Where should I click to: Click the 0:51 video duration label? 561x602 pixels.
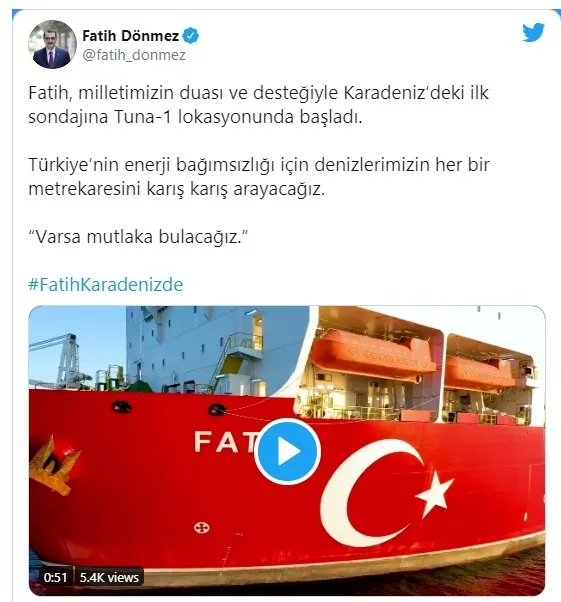55,577
